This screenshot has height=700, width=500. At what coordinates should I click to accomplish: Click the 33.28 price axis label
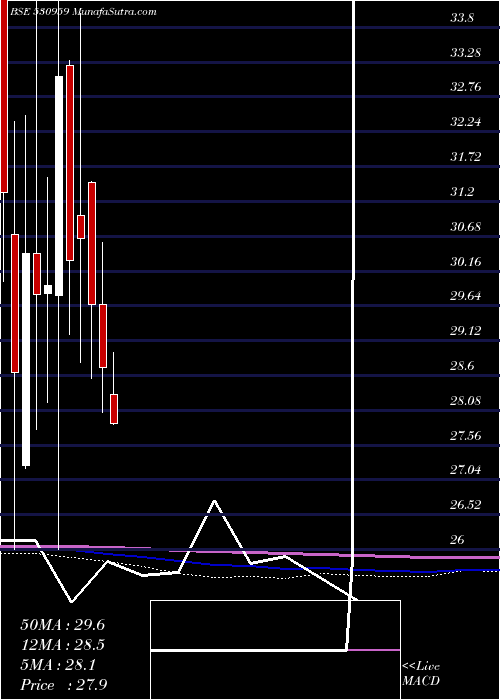pos(466,53)
